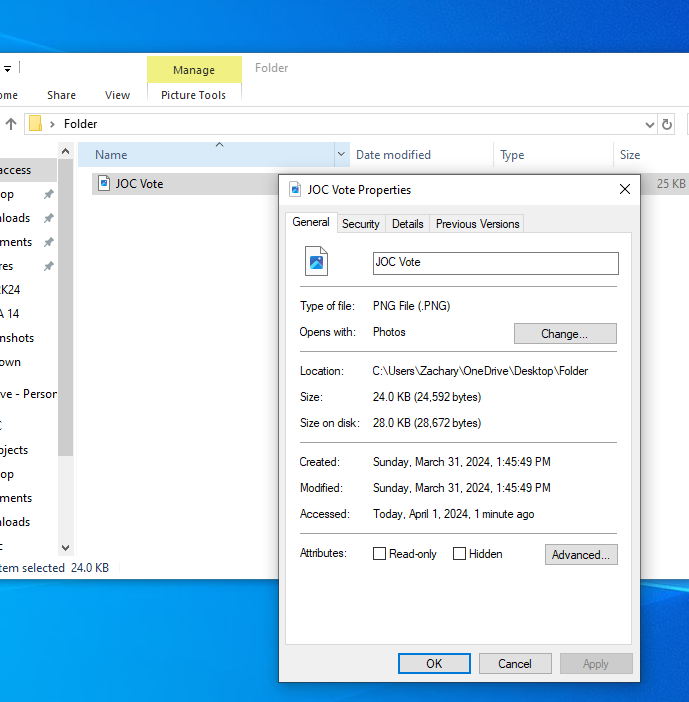Click the JOC Vote file icon in list

(x=104, y=184)
